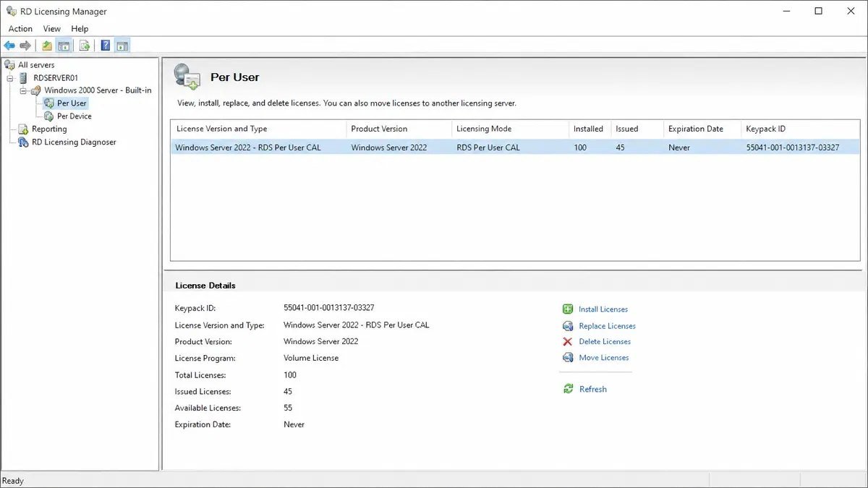Select row cell 'Windows Server 2022 - RDS Per User CAL'

point(248,147)
